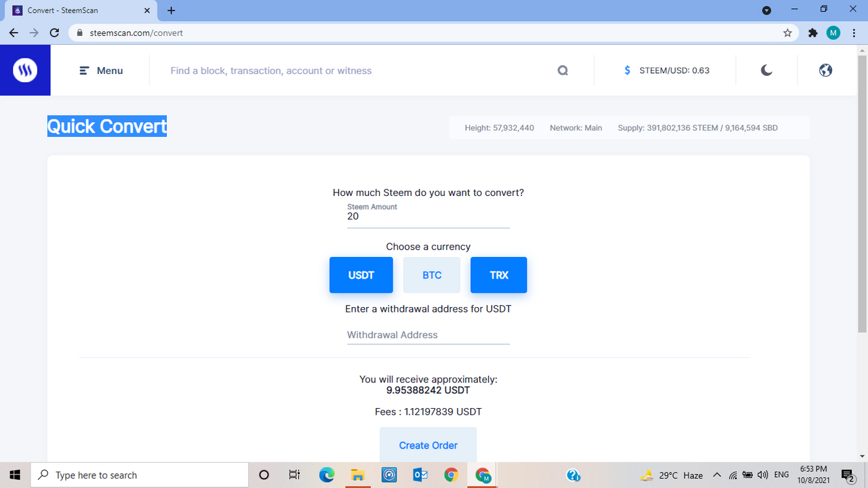868x488 pixels.
Task: Open Task View icon
Action: tap(294, 475)
